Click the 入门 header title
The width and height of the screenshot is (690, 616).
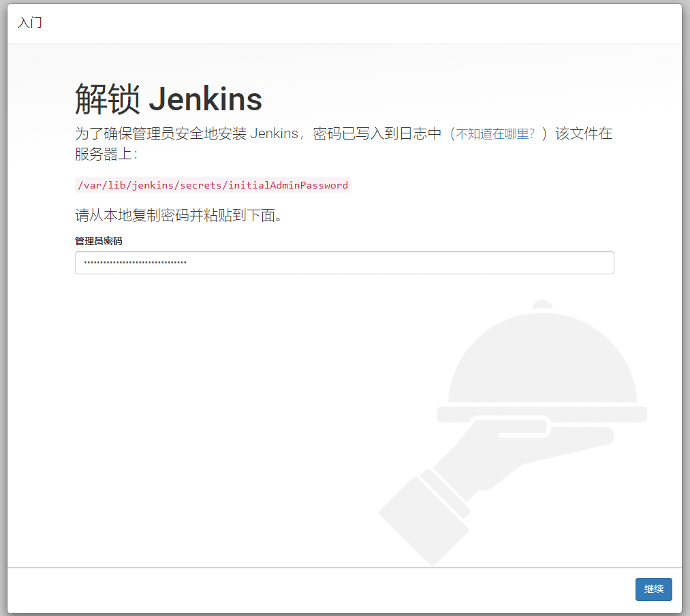[29, 22]
